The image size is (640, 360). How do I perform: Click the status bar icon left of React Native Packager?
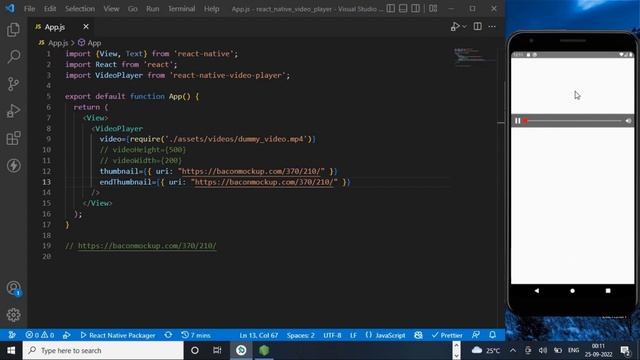click(x=67, y=335)
